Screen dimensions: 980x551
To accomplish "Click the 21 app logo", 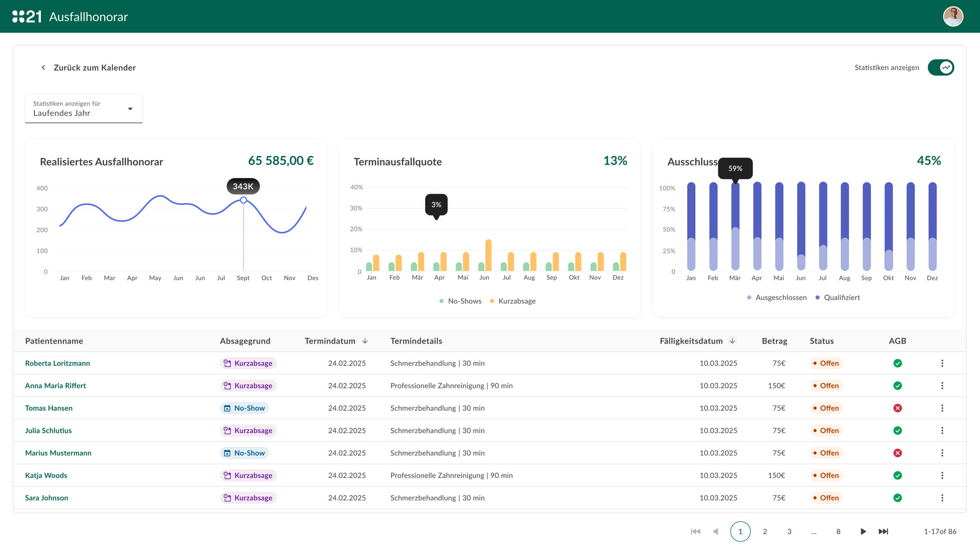I will (x=27, y=16).
